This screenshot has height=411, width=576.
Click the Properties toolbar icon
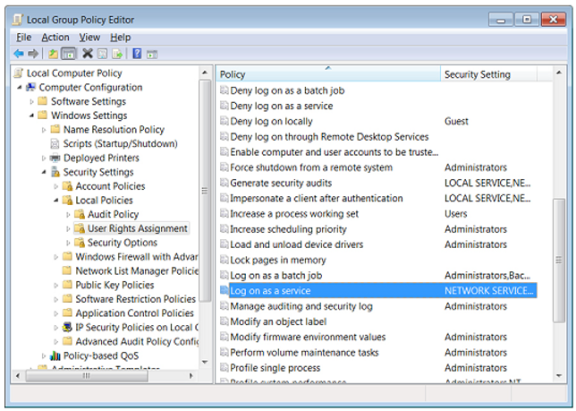[x=102, y=54]
